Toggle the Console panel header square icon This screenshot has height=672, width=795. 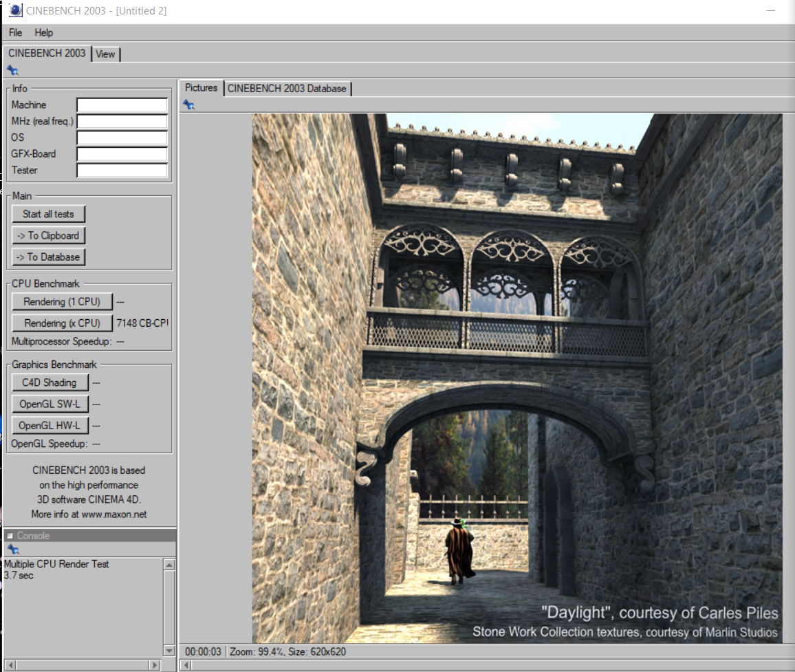coord(10,536)
